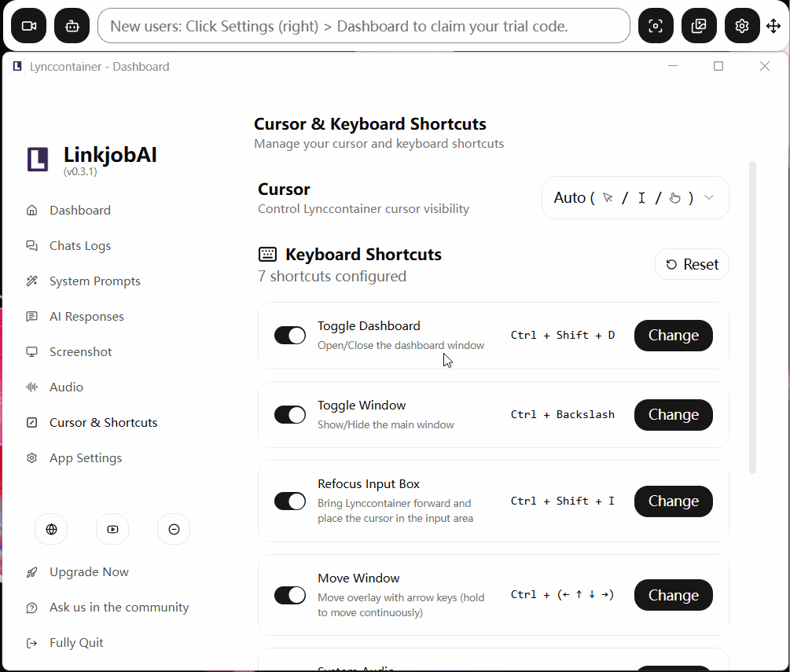Disable the Toggle Dashboard shortcut switch
The image size is (790, 672).
click(290, 335)
